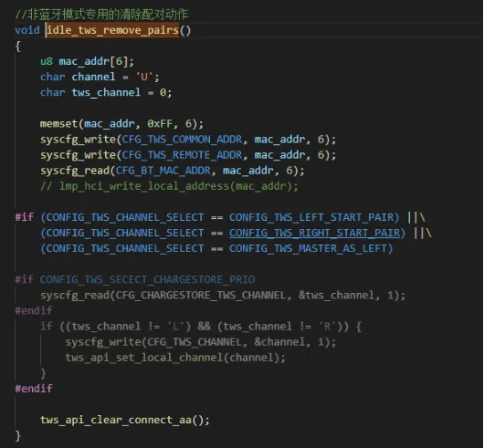Click the 0xFF value in memset
Image resolution: width=484 pixels, height=448 pixels.
(x=160, y=124)
